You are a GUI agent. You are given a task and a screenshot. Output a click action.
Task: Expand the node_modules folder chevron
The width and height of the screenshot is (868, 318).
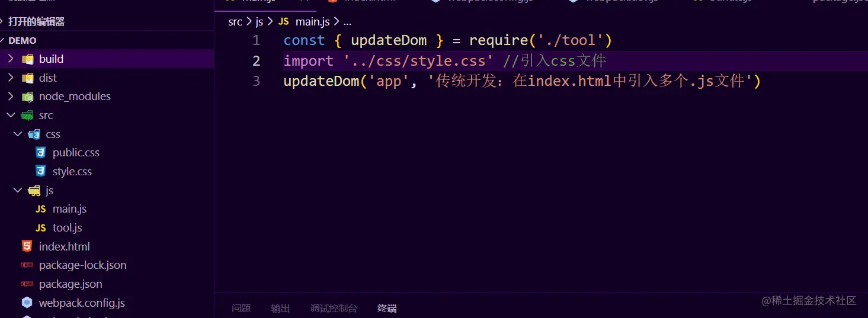11,96
